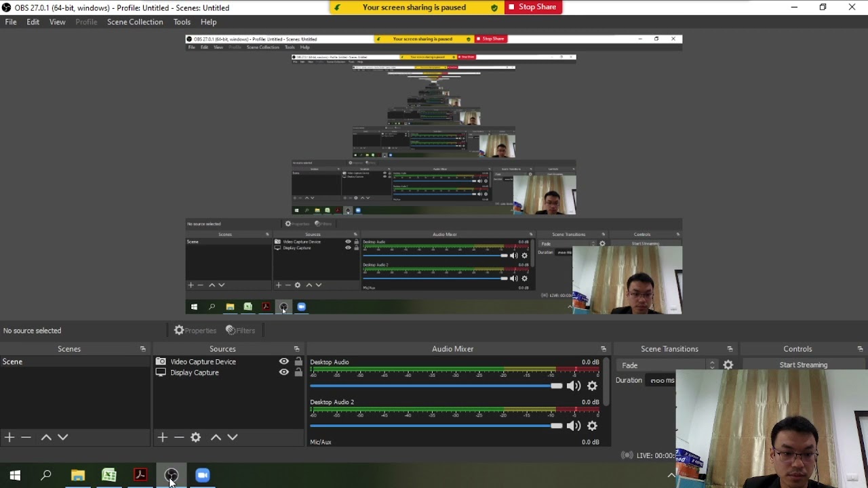
Task: Open the Fade transition dropdown
Action: (x=667, y=365)
